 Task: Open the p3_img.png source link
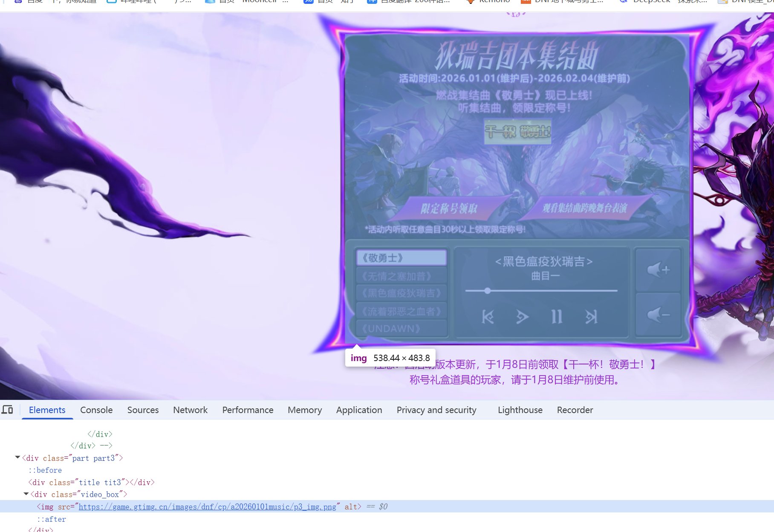207,507
